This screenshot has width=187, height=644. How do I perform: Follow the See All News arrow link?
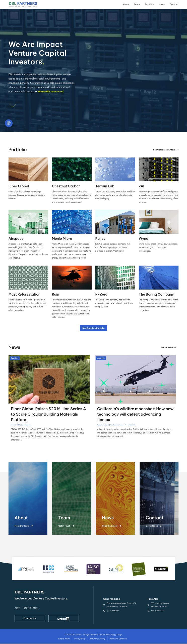pyautogui.click(x=168, y=347)
